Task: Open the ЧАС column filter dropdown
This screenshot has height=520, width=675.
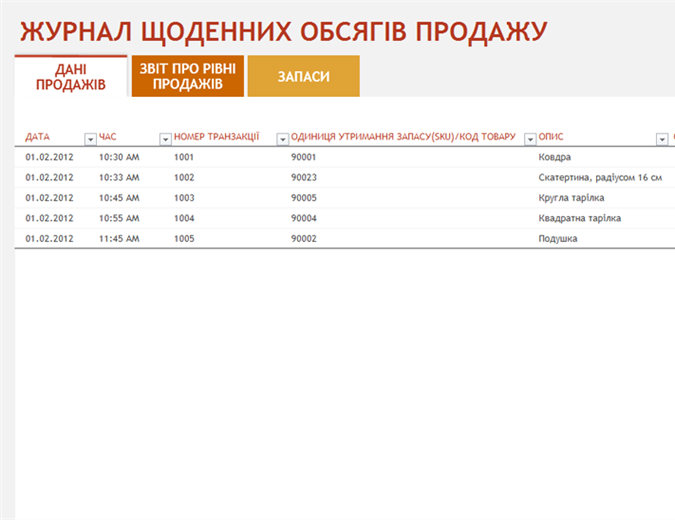Action: (165, 139)
